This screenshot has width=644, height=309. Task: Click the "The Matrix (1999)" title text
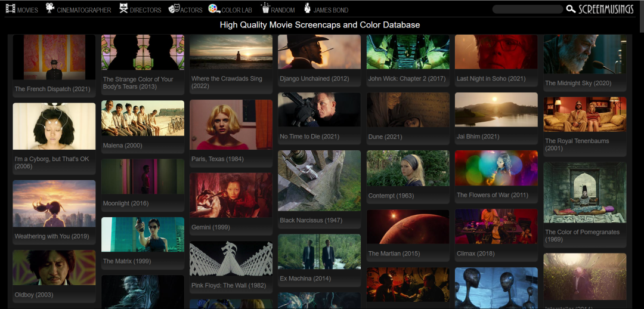coord(127,261)
